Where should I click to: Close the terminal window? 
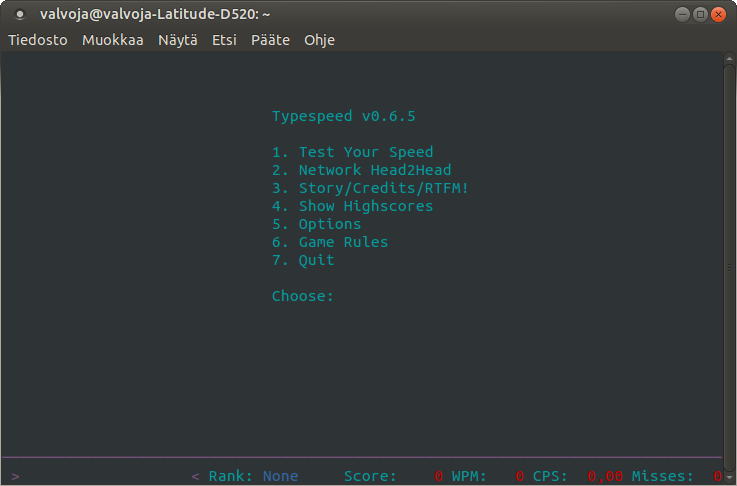[x=718, y=14]
